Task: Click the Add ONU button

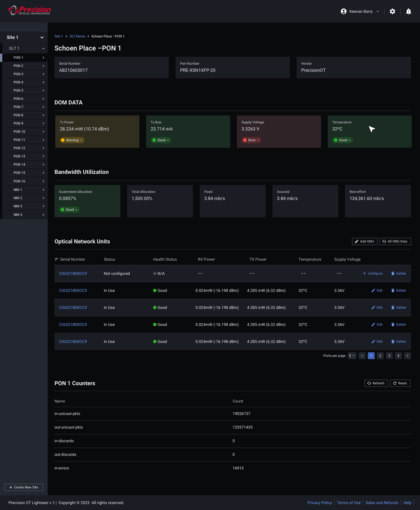Action: [x=365, y=241]
